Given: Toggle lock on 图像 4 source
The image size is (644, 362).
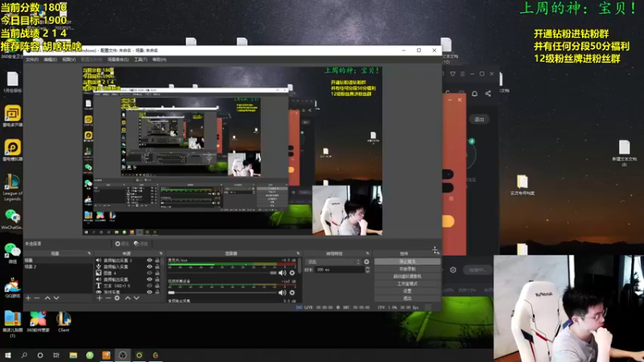Looking at the screenshot, I should pyautogui.click(x=157, y=273).
